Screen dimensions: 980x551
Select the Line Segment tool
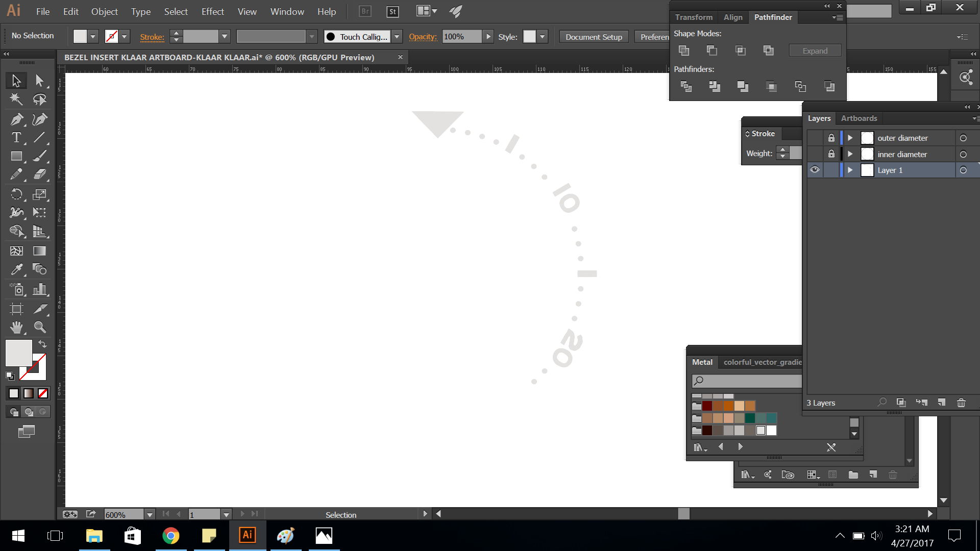click(x=39, y=137)
